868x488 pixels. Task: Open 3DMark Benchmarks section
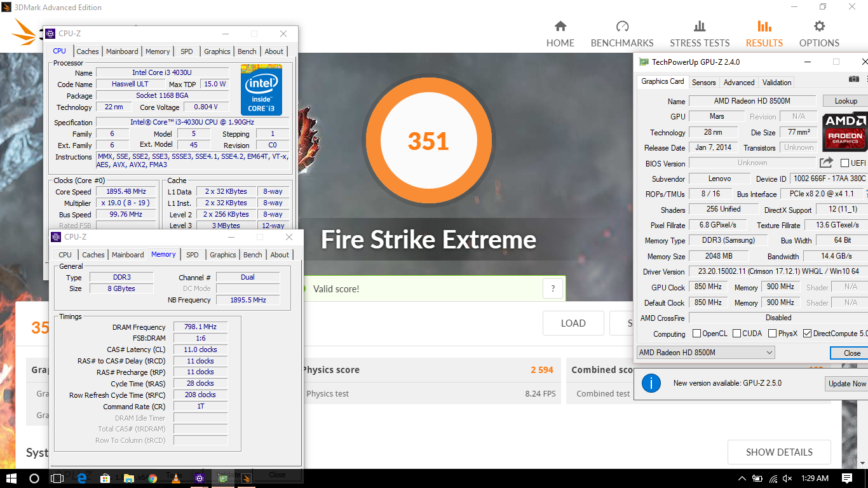pyautogui.click(x=622, y=34)
